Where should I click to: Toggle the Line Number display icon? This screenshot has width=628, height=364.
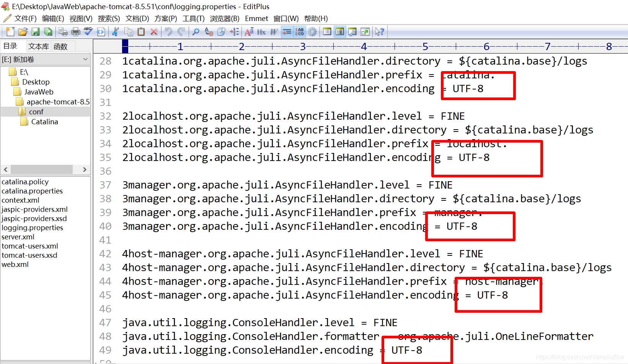tap(299, 32)
